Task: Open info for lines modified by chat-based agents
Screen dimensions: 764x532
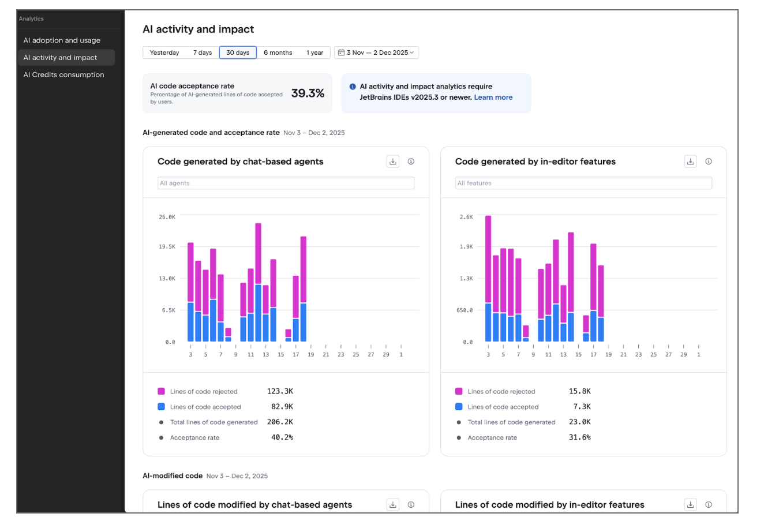Action: coord(411,504)
